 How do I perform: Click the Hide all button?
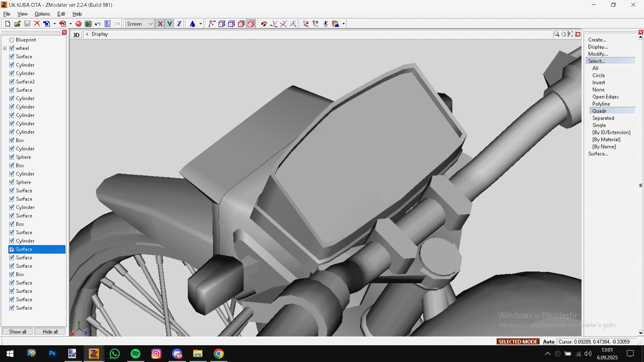pyautogui.click(x=50, y=331)
